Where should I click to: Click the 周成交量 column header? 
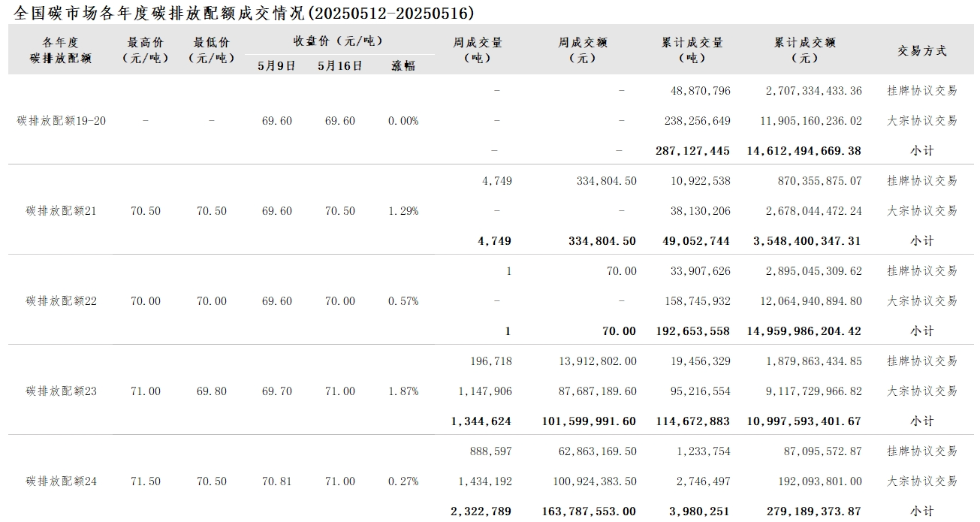coord(478,50)
